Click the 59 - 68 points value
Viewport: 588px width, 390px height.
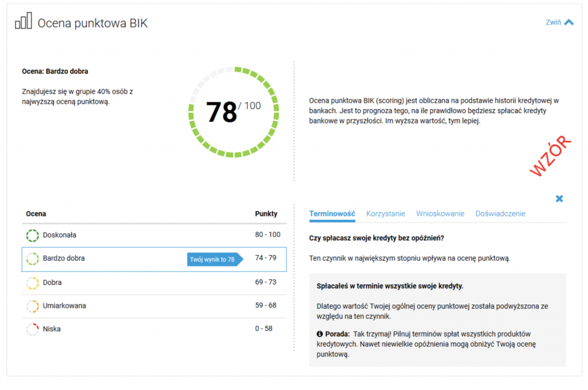(265, 305)
